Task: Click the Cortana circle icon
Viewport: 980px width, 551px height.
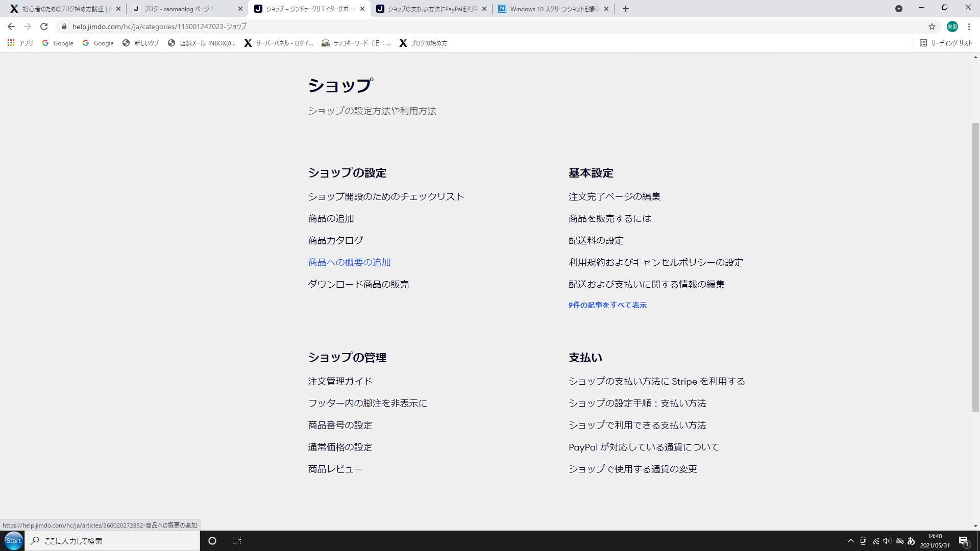Action: click(x=212, y=541)
